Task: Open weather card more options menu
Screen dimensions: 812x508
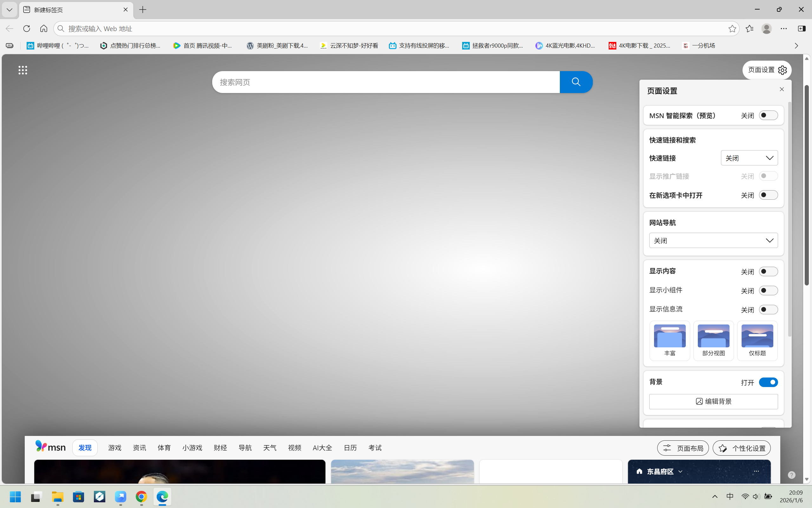Action: pos(756,471)
